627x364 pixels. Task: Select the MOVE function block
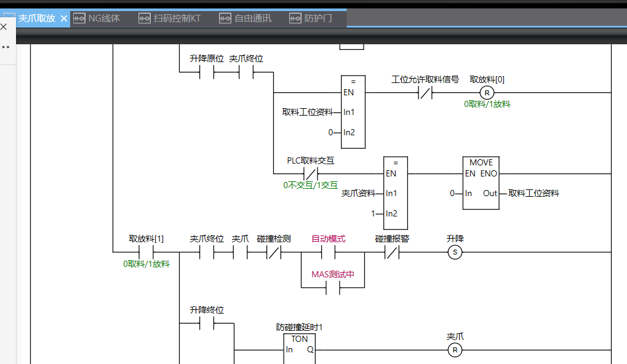[481, 183]
